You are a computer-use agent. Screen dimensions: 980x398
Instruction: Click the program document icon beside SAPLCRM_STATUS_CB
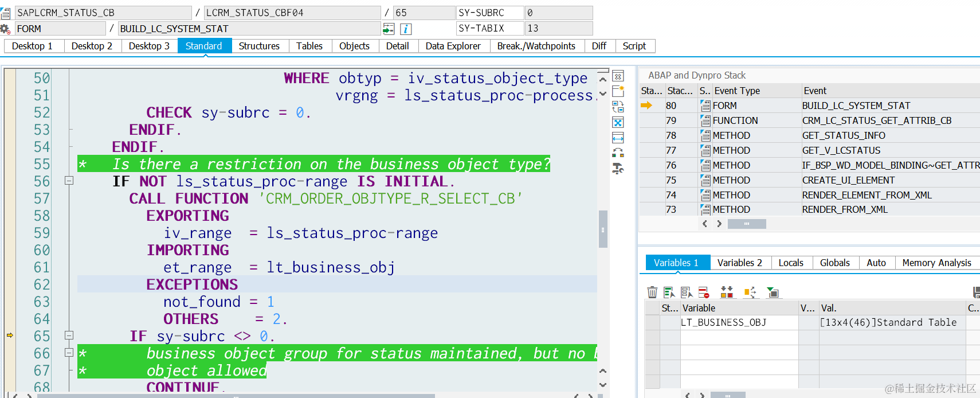pos(5,13)
